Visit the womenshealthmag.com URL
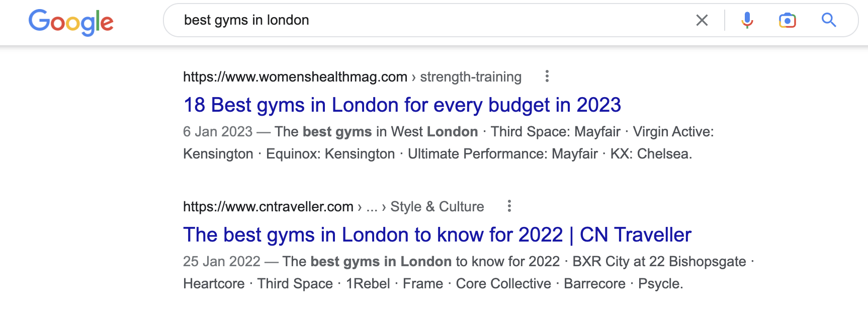Viewport: 868px width, 314px height. 294,76
